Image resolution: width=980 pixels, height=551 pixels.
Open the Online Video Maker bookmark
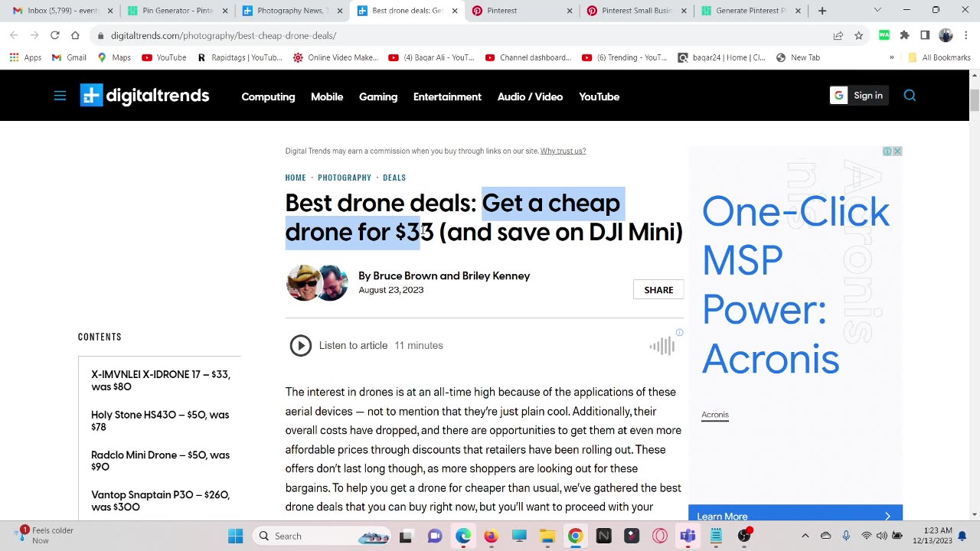click(335, 57)
